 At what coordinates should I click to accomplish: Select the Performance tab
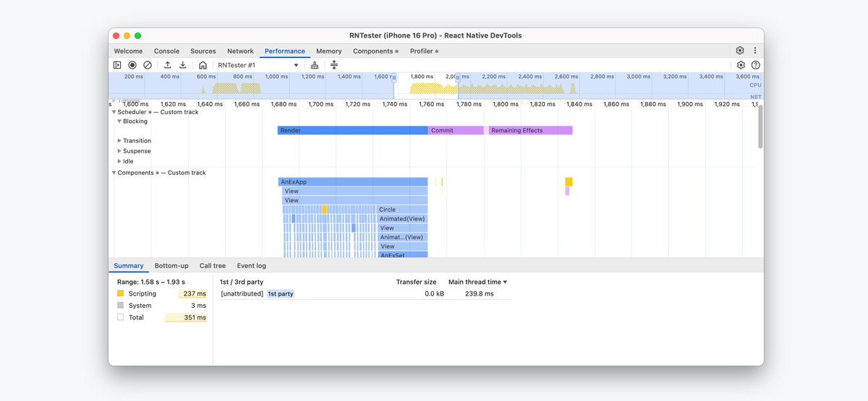pyautogui.click(x=285, y=51)
